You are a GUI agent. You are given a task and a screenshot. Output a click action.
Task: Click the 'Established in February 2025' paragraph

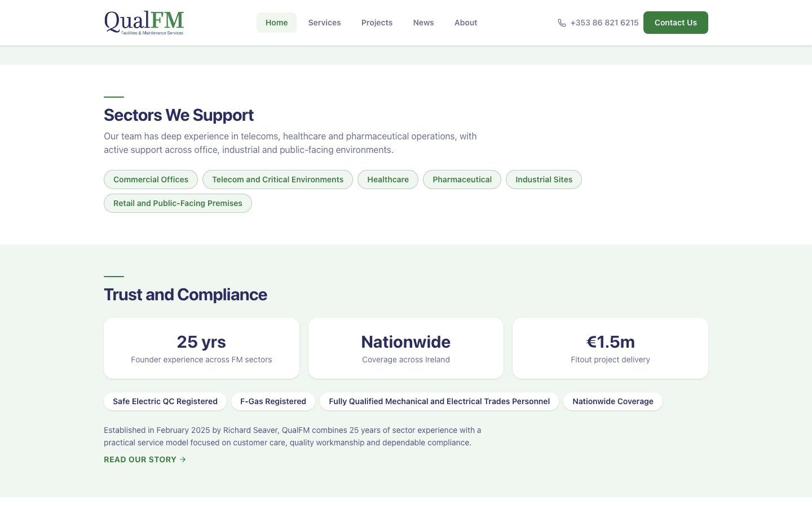(293, 436)
